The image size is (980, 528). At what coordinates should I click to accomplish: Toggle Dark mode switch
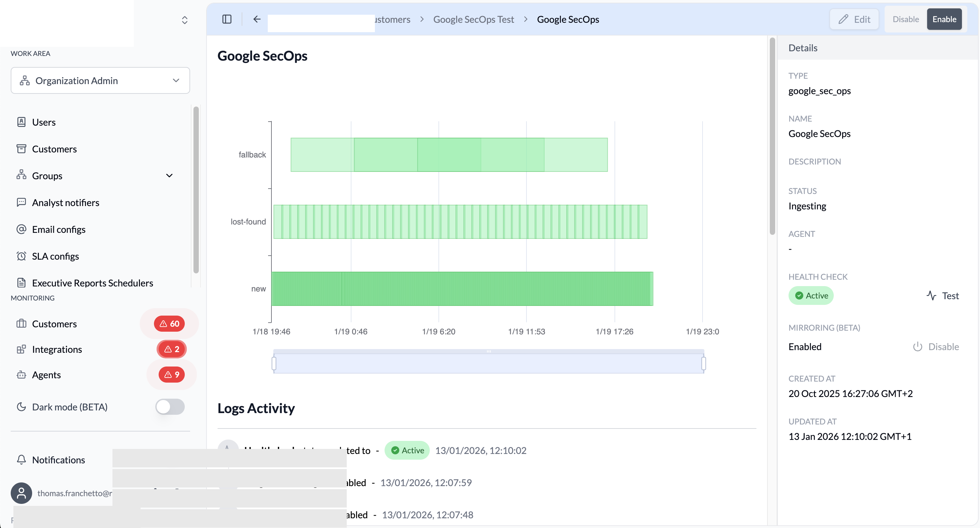pos(170,407)
